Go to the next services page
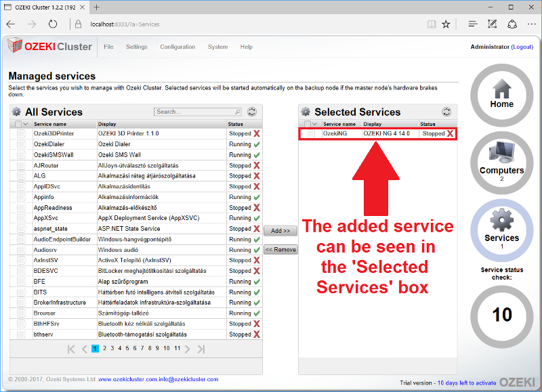Viewport: 542px width, 392px height. coord(188,349)
